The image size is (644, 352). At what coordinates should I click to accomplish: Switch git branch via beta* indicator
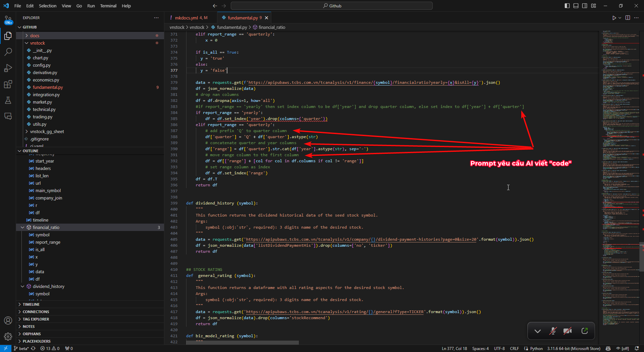(x=21, y=348)
